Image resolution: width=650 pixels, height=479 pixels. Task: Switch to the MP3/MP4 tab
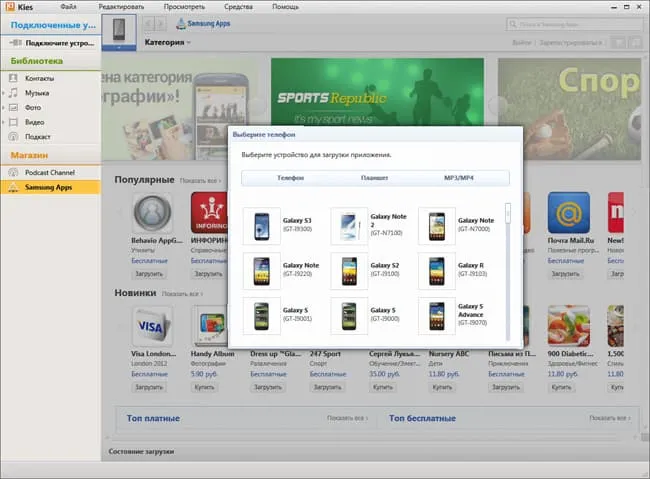click(x=458, y=178)
